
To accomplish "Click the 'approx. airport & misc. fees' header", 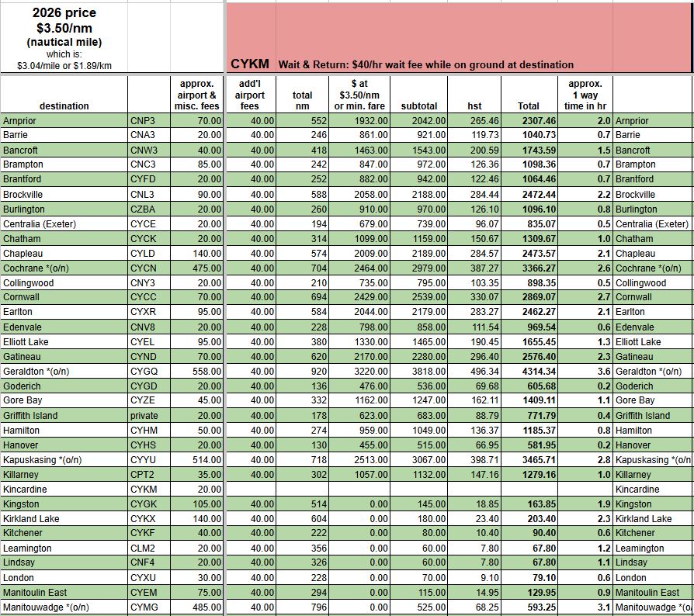I will [x=199, y=95].
